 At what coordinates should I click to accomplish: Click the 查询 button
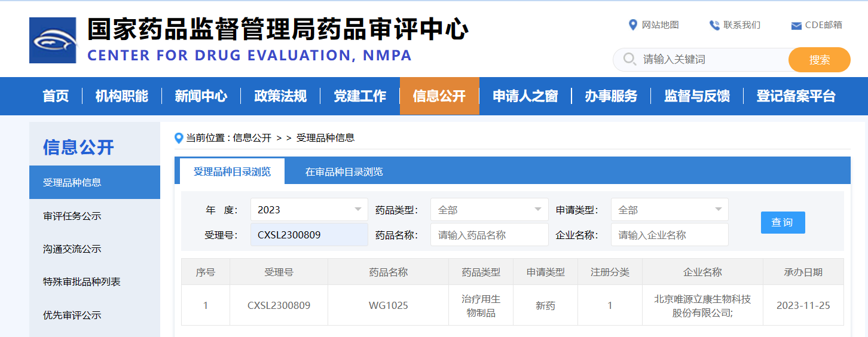pyautogui.click(x=783, y=222)
